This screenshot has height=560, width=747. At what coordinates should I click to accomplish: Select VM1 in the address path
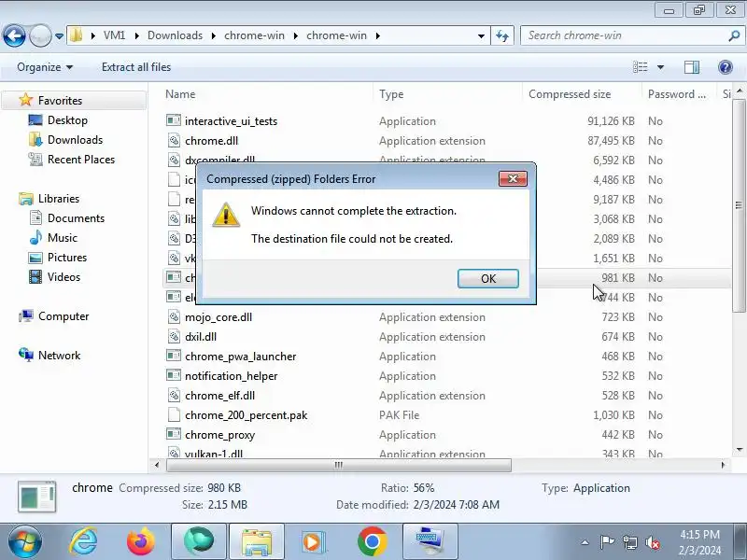point(114,35)
